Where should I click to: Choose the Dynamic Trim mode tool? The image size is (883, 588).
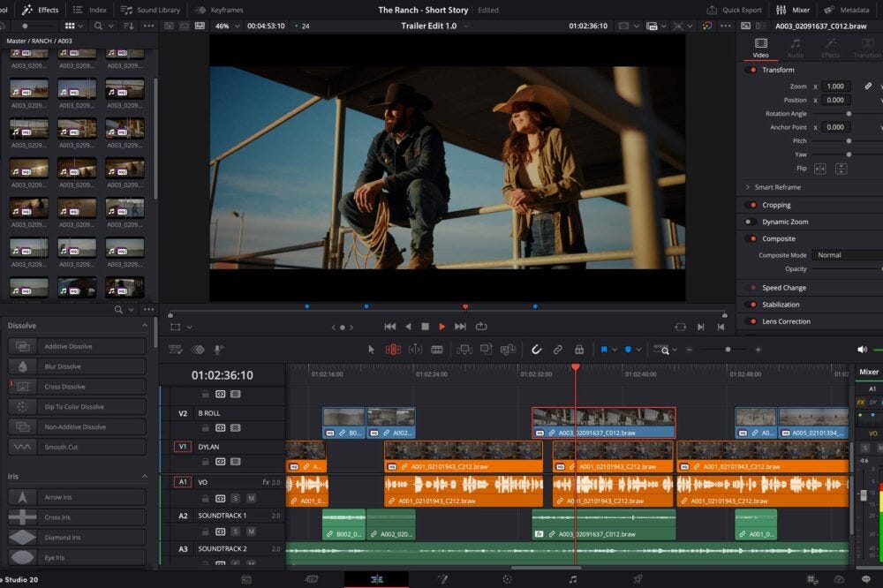pos(415,350)
